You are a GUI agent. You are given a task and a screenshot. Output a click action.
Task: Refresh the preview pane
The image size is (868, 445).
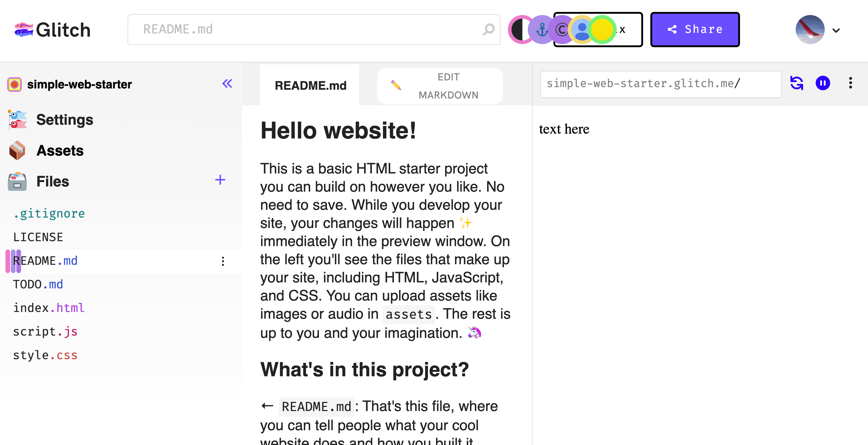pyautogui.click(x=796, y=83)
